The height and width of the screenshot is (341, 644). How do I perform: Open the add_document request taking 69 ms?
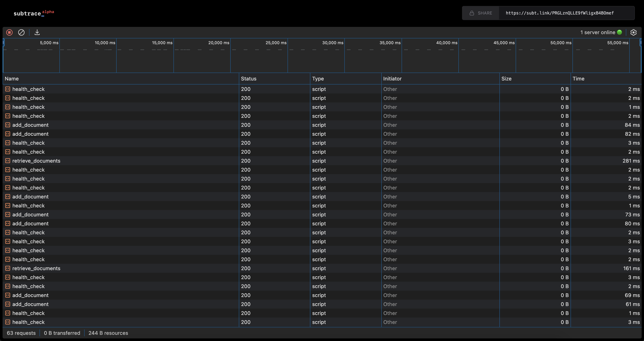[x=322, y=295]
